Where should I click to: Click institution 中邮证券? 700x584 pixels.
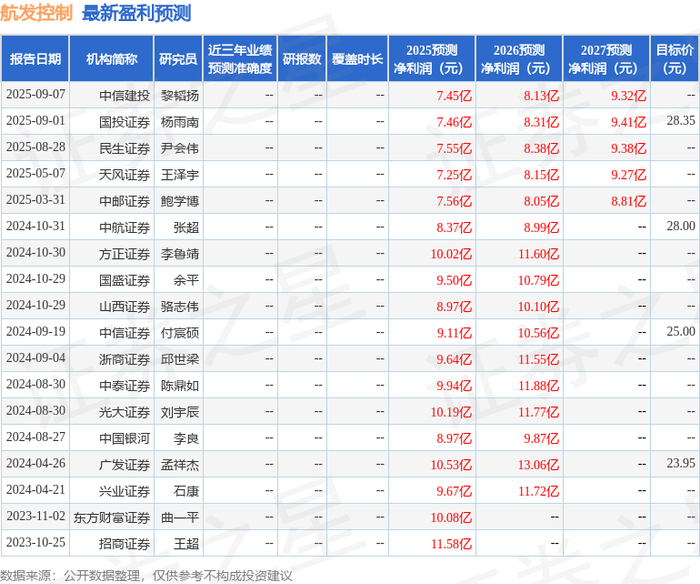125,201
